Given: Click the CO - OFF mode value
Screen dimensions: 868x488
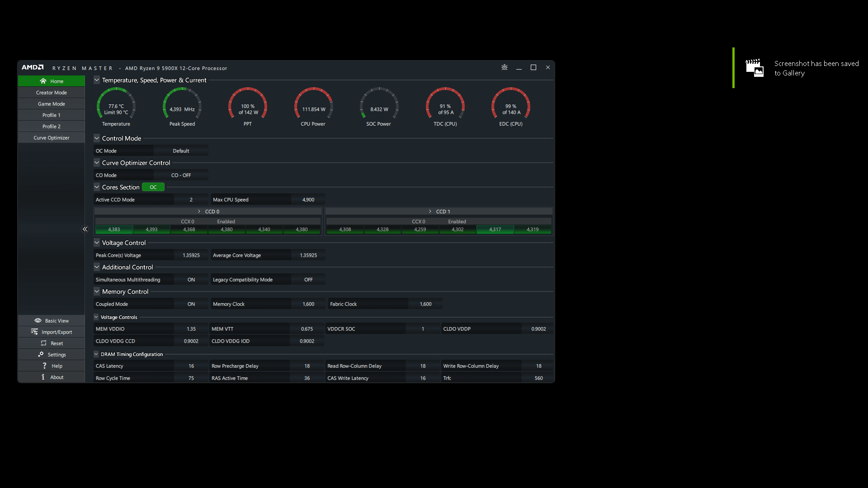Looking at the screenshot, I should tap(181, 175).
